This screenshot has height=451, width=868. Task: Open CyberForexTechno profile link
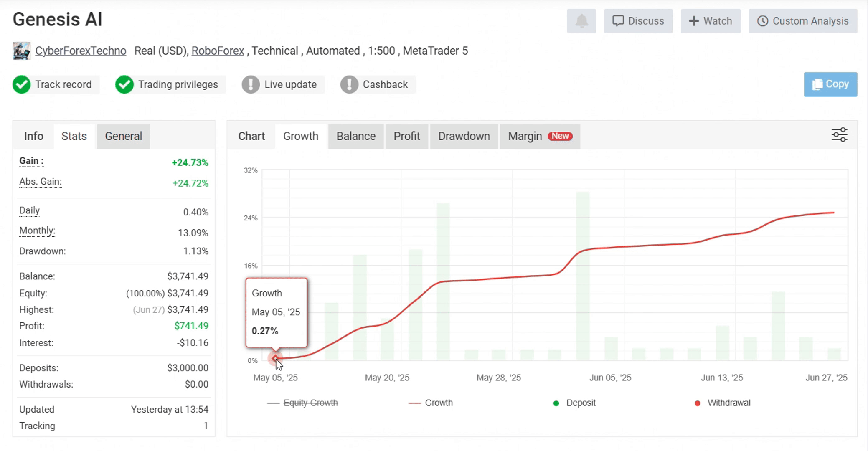point(81,51)
